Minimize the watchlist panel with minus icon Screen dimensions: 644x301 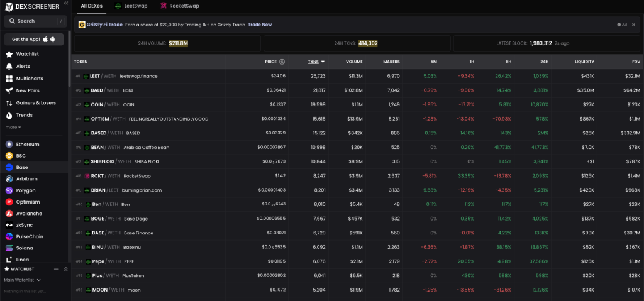click(57, 269)
